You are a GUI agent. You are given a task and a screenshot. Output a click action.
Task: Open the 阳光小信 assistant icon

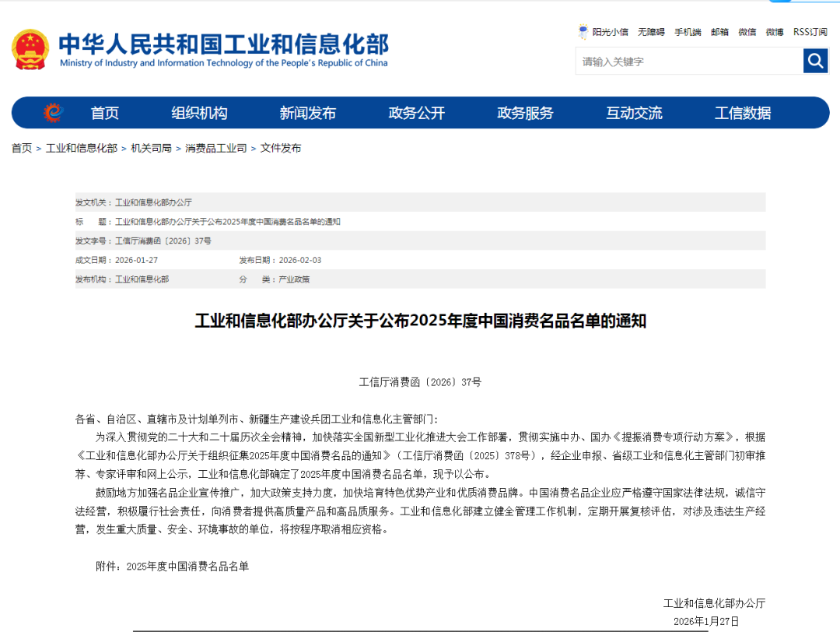click(x=583, y=32)
